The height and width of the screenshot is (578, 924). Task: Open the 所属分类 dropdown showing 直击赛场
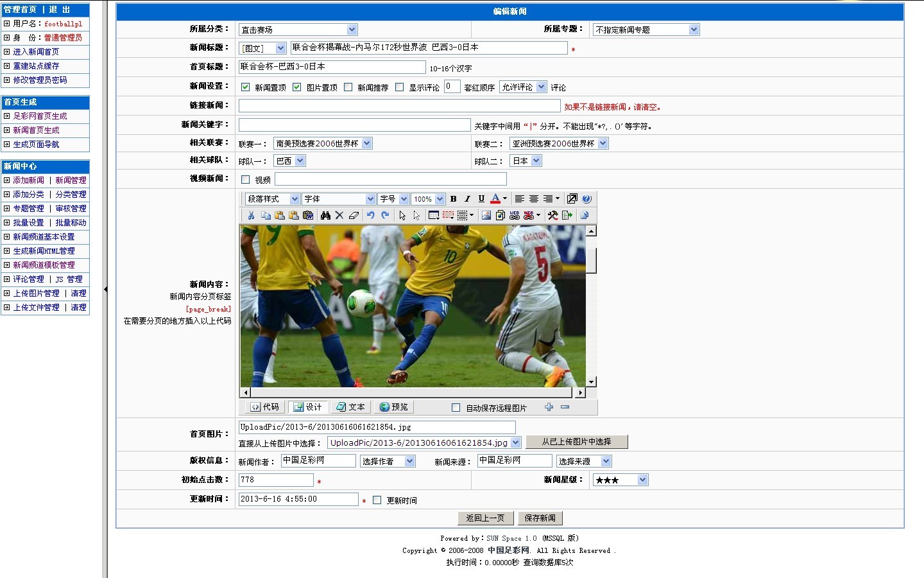(x=298, y=30)
